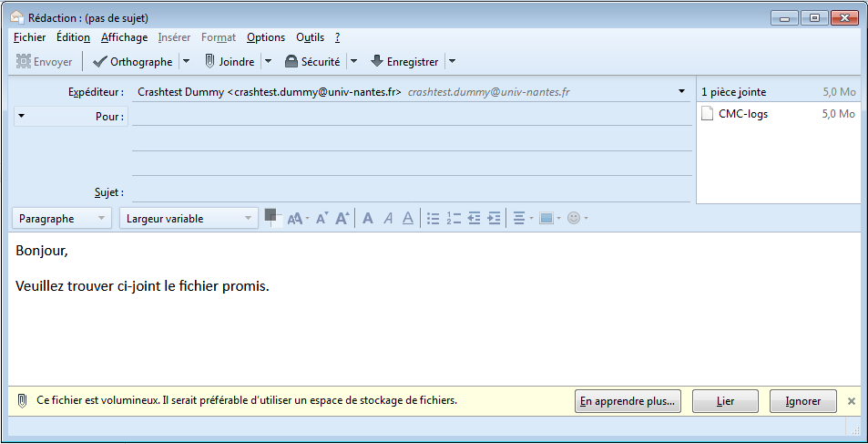Open the text color swatch
Image resolution: width=868 pixels, height=444 pixels.
pyautogui.click(x=270, y=215)
